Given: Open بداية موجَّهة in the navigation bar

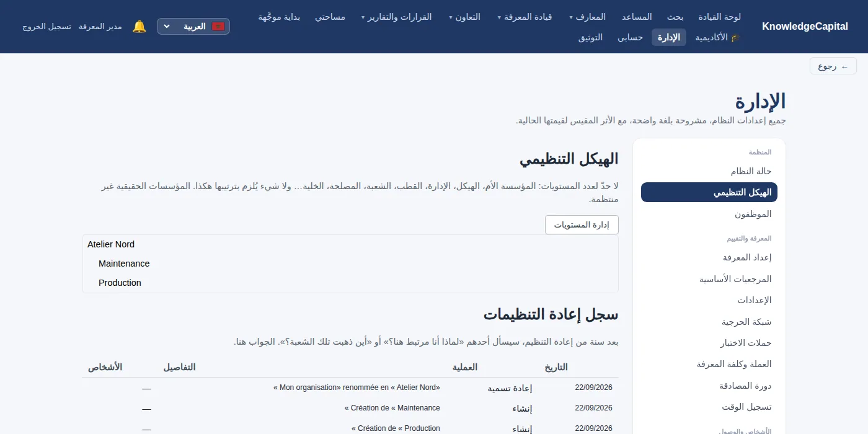Looking at the screenshot, I should 279,17.
